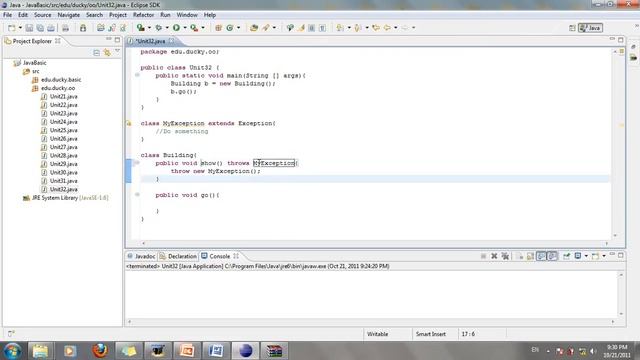The image size is (640, 360).
Task: Click the Save toolbar icon
Action: 29,28
